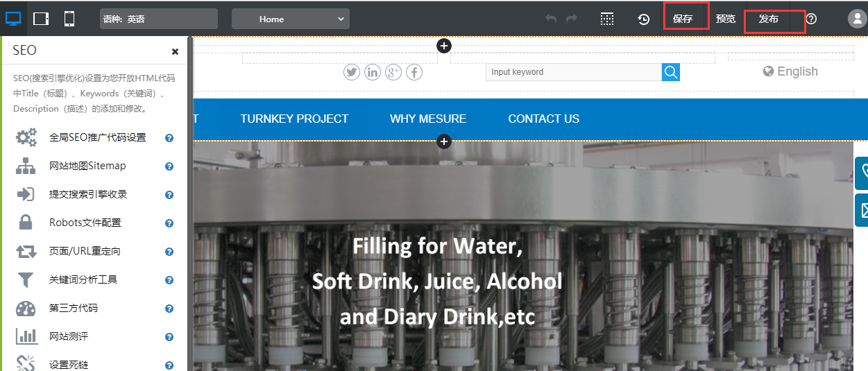Image resolution: width=868 pixels, height=371 pixels.
Task: Select the CONTACT US nav item
Action: 543,119
